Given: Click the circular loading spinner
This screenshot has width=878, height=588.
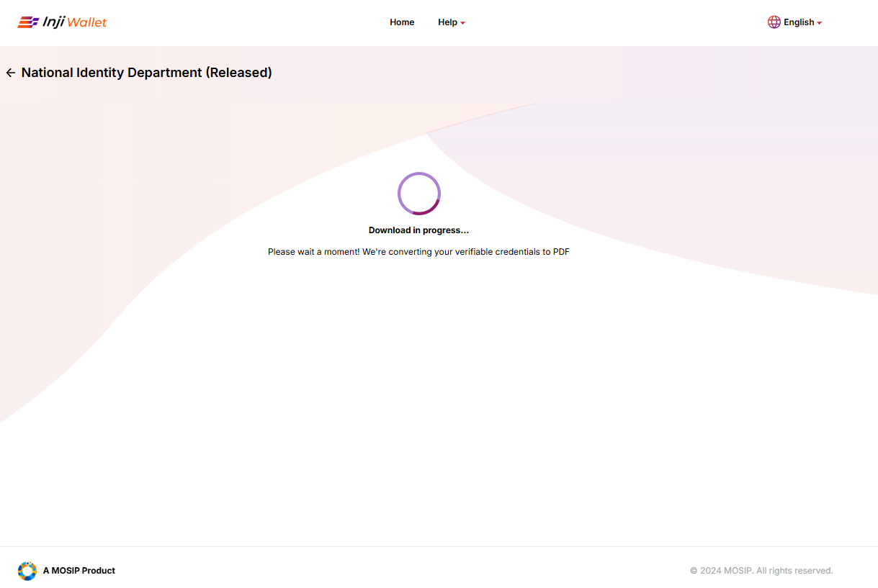Looking at the screenshot, I should coord(418,193).
